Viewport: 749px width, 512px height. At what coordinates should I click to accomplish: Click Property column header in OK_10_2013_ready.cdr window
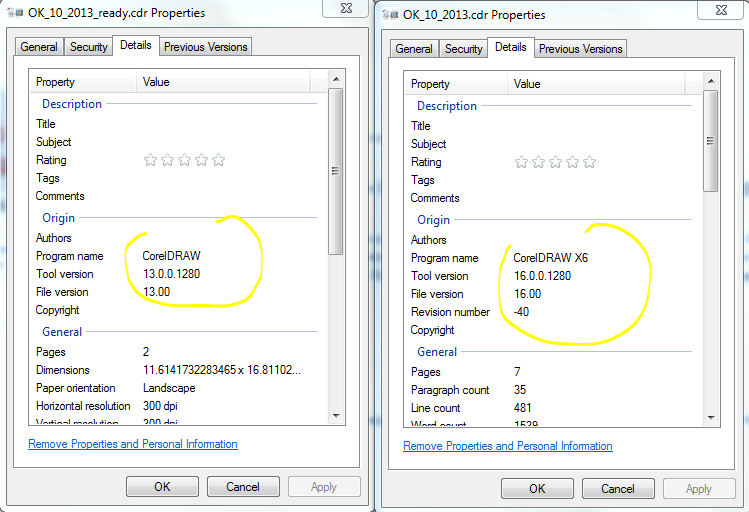tap(84, 82)
